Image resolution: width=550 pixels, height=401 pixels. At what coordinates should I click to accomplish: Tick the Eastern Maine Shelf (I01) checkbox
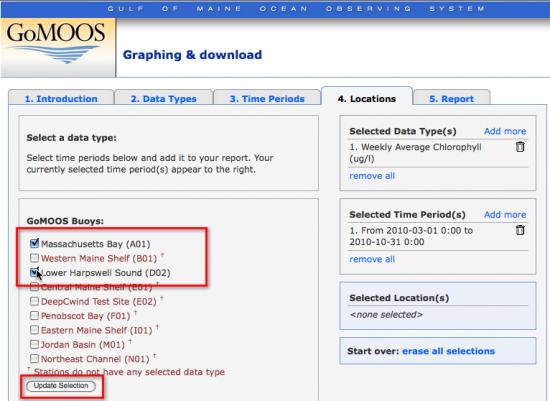(x=34, y=330)
